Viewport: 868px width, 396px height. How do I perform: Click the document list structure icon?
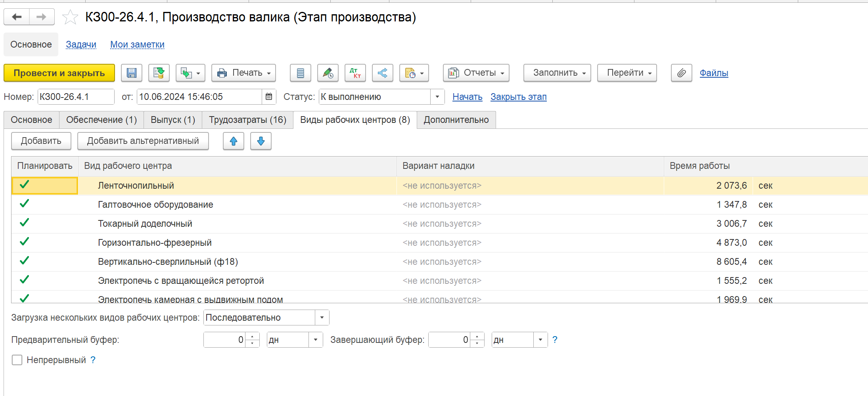click(x=301, y=73)
